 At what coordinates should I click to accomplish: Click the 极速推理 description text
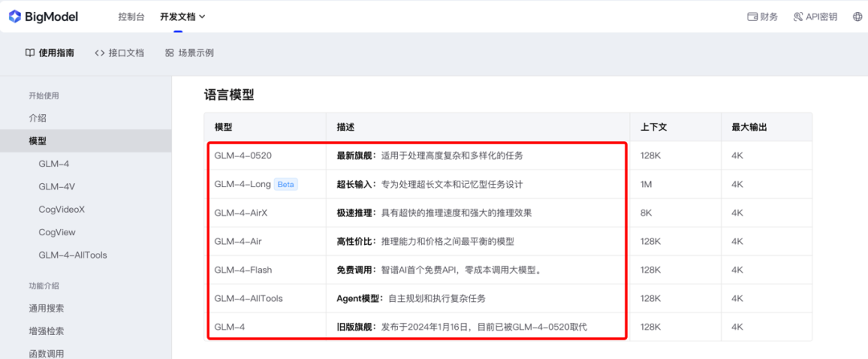434,212
